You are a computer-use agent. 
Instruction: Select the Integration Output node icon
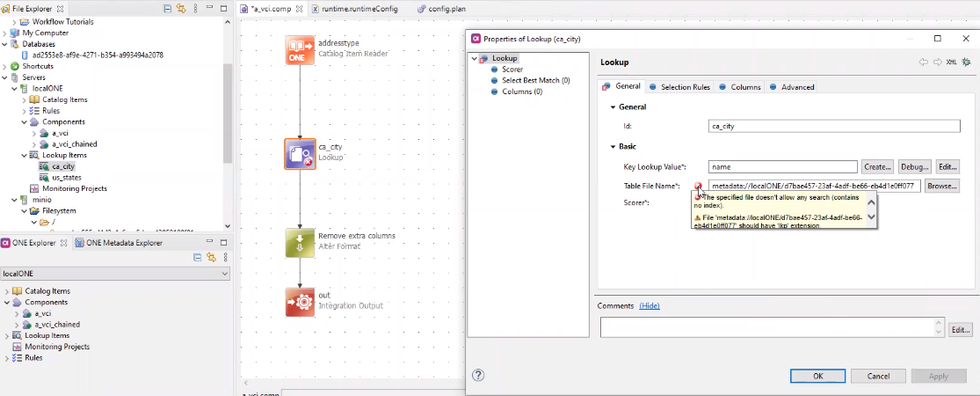[300, 302]
